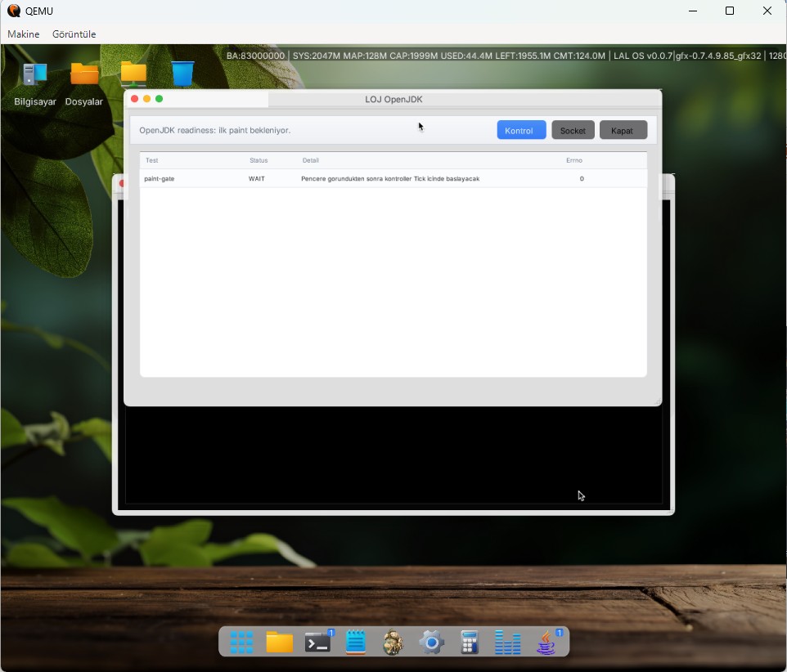Open the Makine menu
This screenshot has height=672, width=787.
pyautogui.click(x=24, y=34)
